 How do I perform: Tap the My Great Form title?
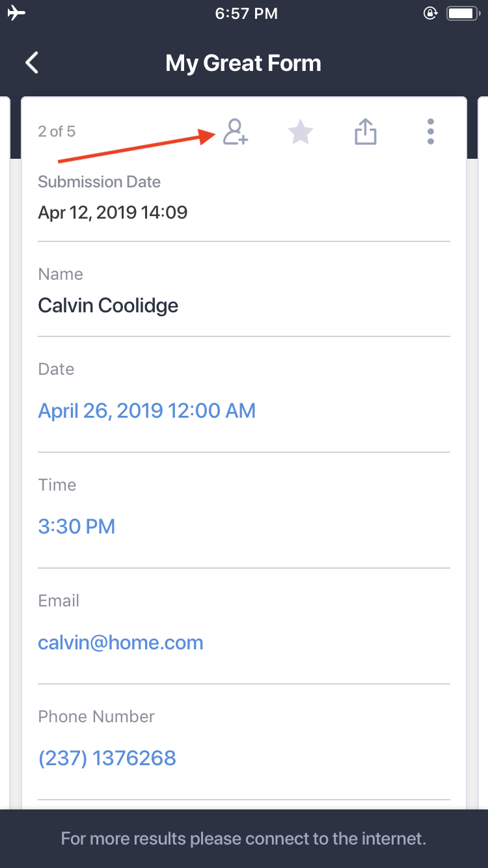coord(243,63)
